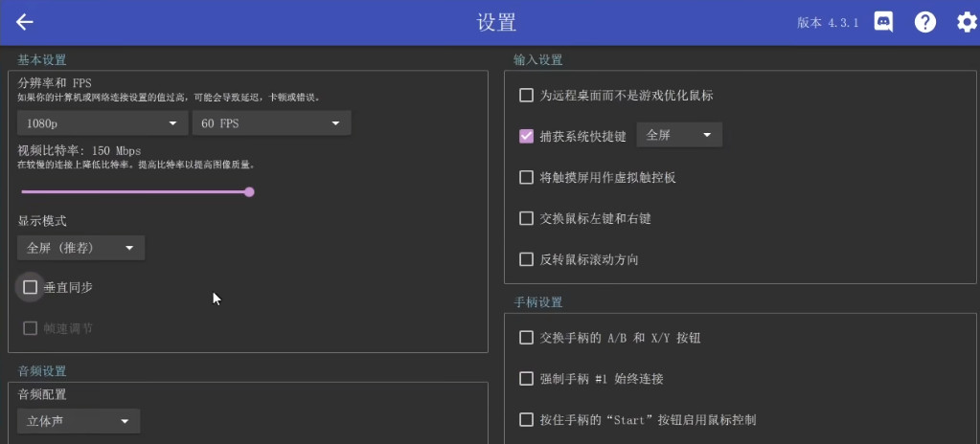This screenshot has width=980, height=444.
Task: Click the settings gear icon
Action: click(966, 22)
